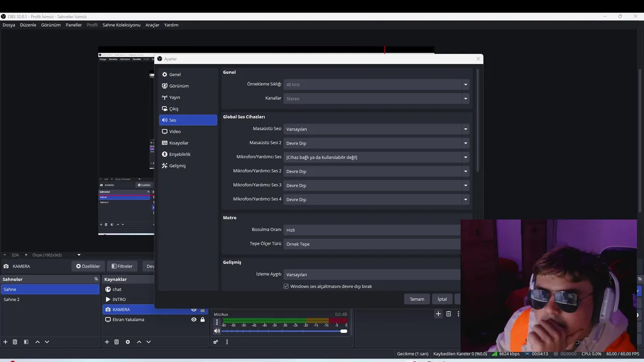Adjust the Mic/Aux volume slider
This screenshot has height=362, width=644.
click(285, 331)
